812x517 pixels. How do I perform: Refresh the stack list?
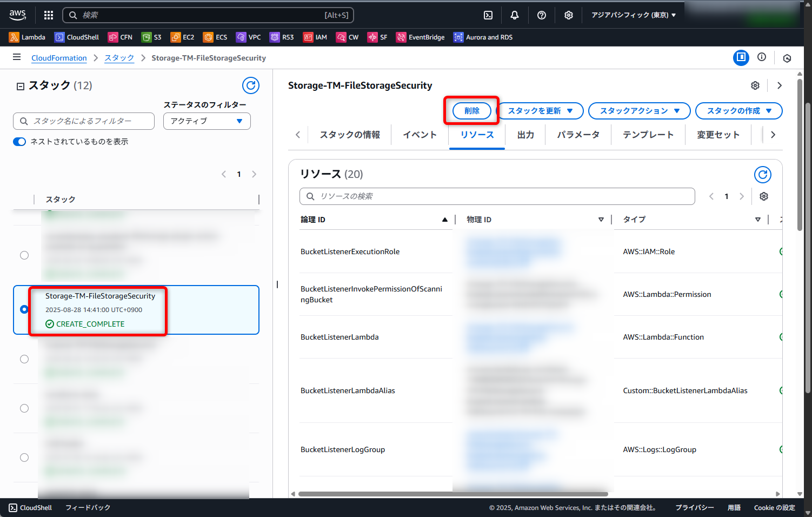(x=251, y=85)
